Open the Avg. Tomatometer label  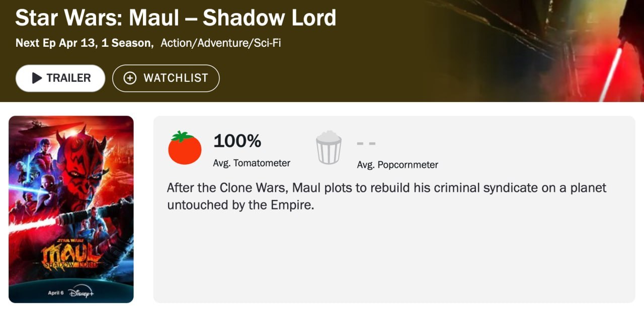[x=252, y=163]
